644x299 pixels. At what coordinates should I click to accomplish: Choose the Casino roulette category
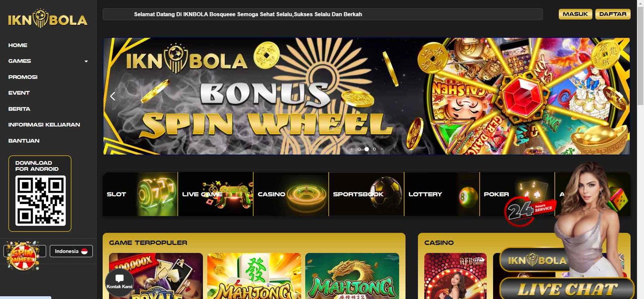(291, 194)
